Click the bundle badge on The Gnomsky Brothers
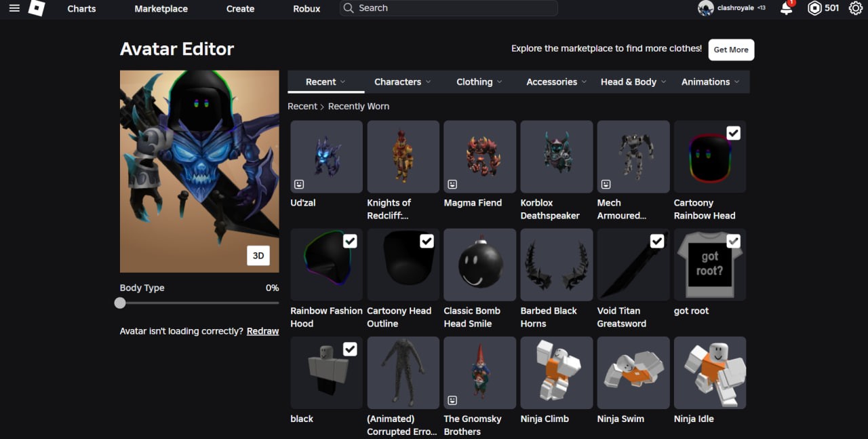 point(452,400)
